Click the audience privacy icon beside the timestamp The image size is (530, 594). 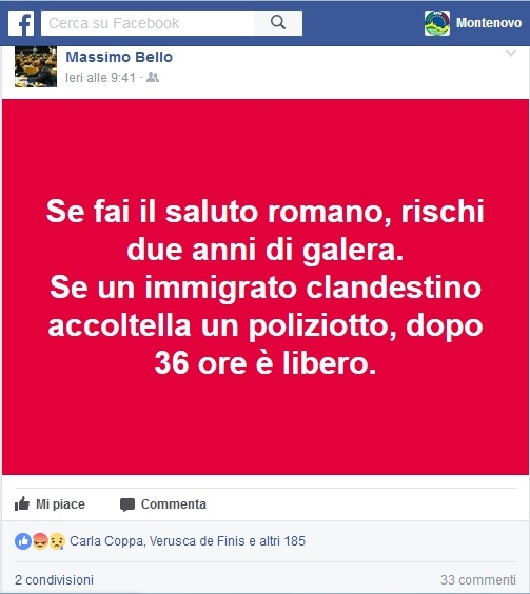pos(152,77)
